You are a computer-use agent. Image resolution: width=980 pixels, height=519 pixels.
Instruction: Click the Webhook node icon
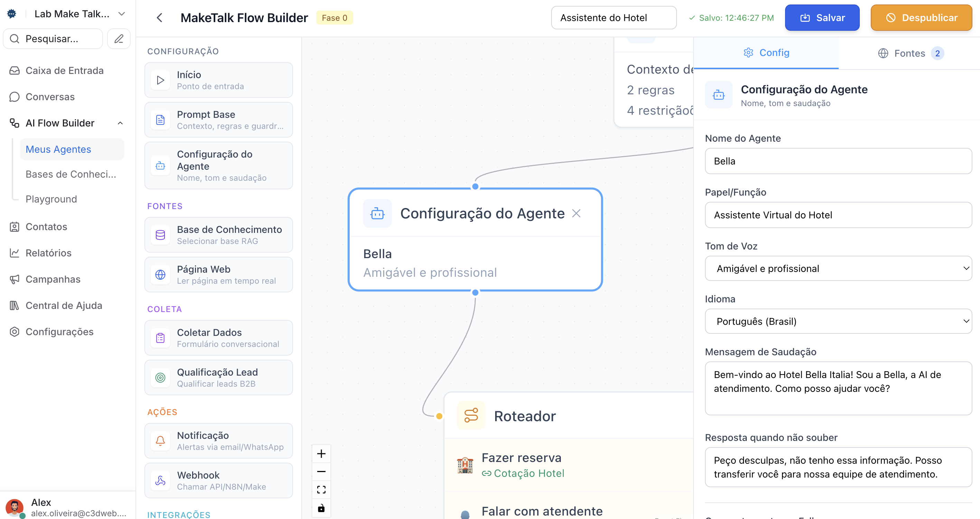coord(161,480)
